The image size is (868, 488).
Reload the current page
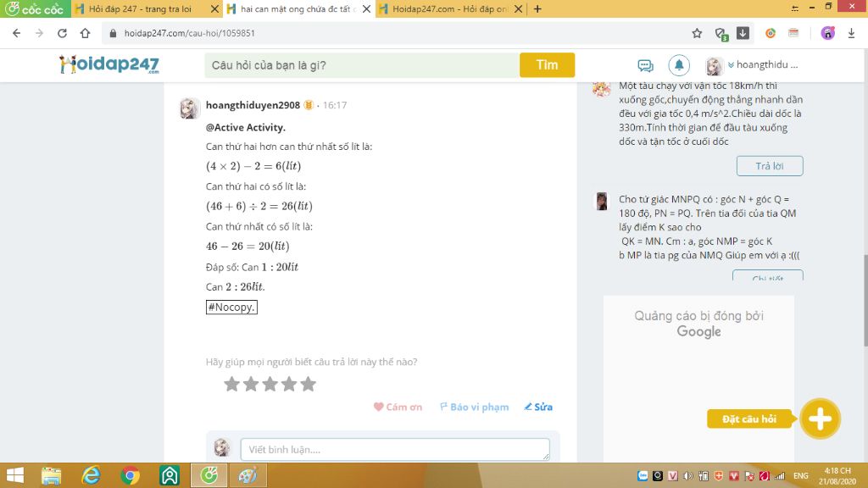(62, 33)
